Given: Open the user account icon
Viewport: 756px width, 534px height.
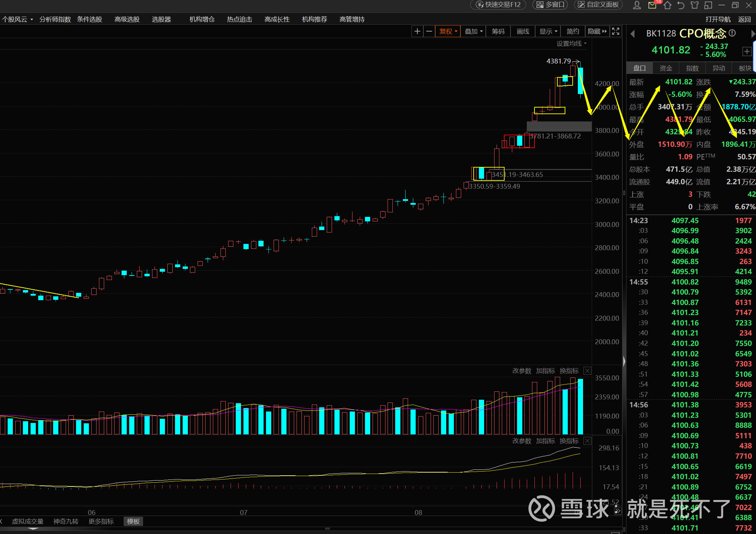Looking at the screenshot, I should pyautogui.click(x=637, y=5).
